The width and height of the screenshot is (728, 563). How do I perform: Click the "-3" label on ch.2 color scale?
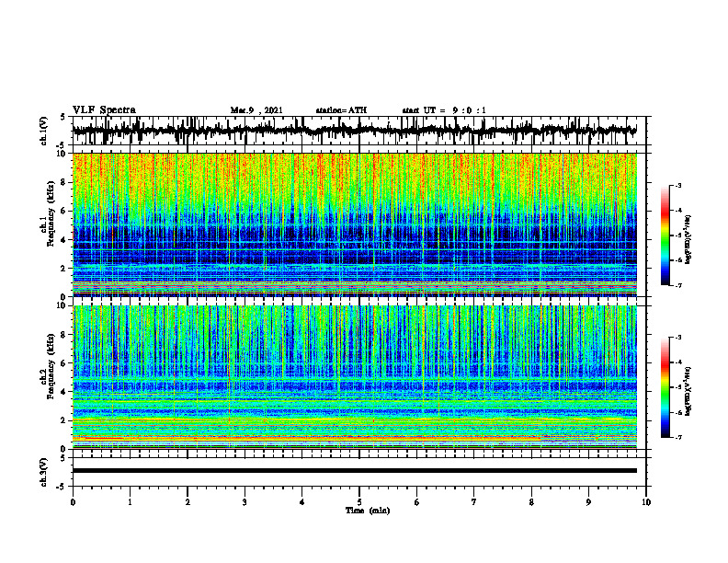[678, 338]
